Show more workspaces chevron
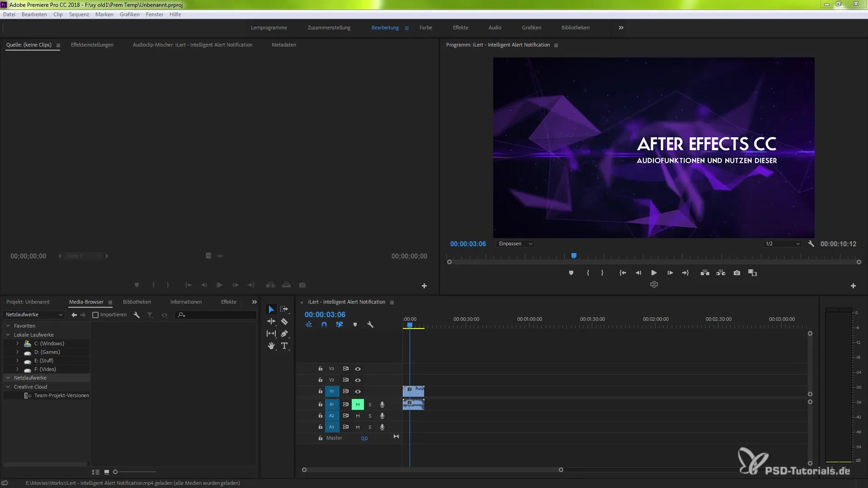Viewport: 868px width, 488px height. point(621,28)
